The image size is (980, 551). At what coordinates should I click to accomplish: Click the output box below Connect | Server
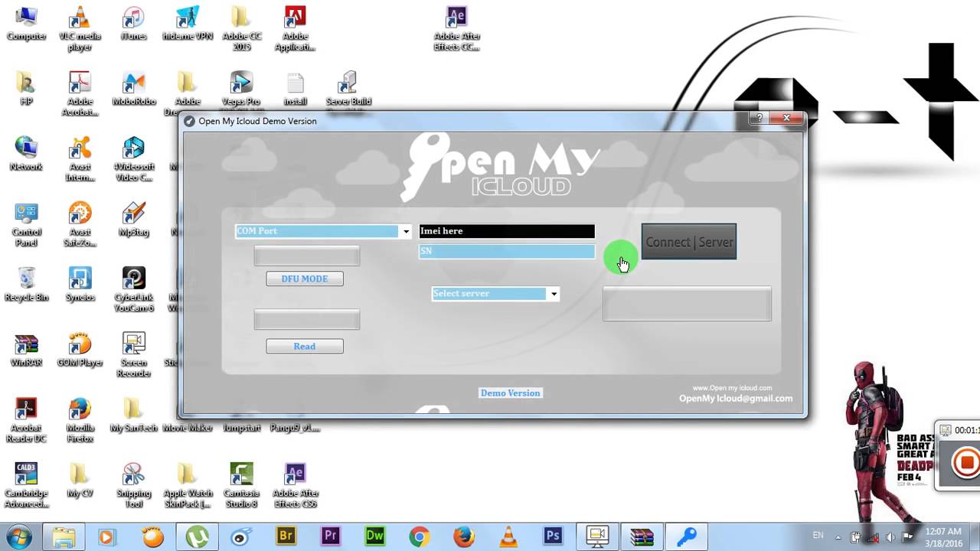[x=687, y=304]
